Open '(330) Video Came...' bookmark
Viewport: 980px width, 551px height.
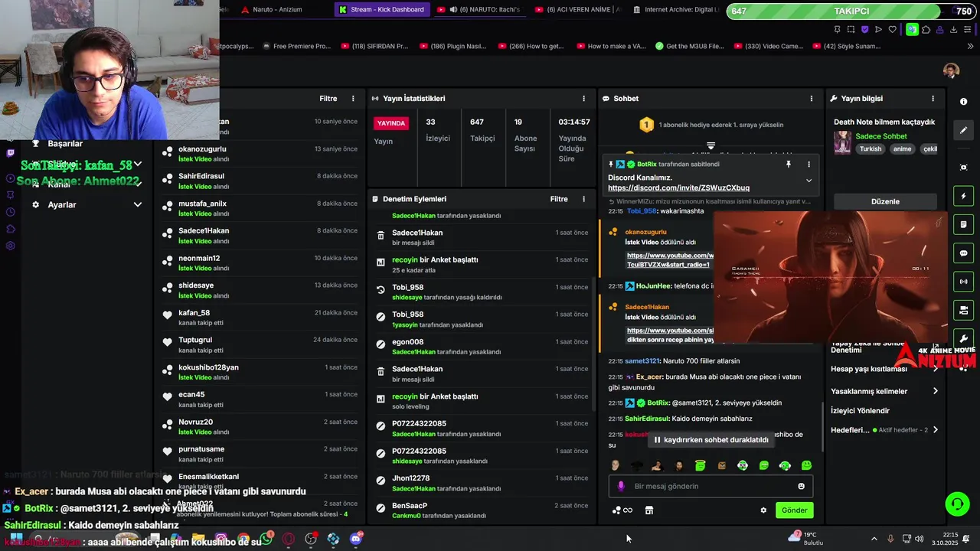pos(767,46)
